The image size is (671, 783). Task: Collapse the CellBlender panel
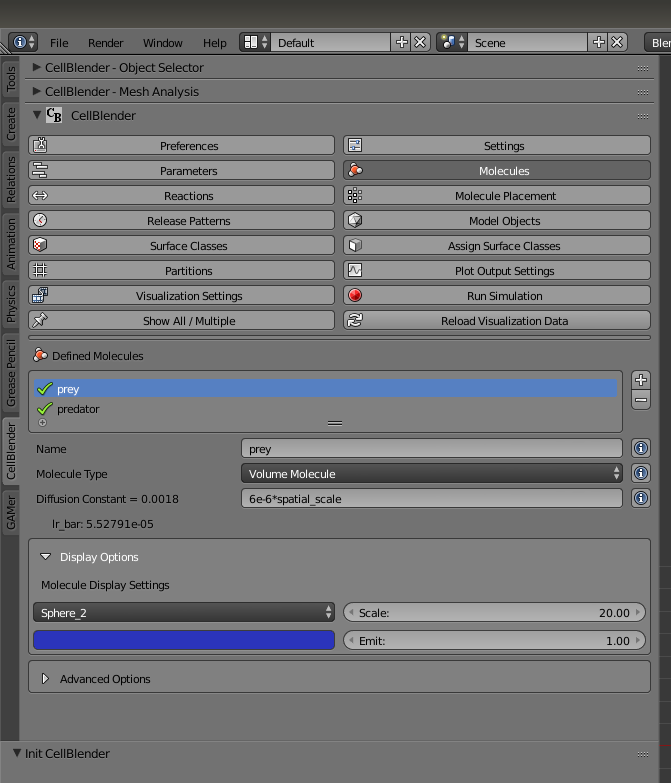[36, 115]
